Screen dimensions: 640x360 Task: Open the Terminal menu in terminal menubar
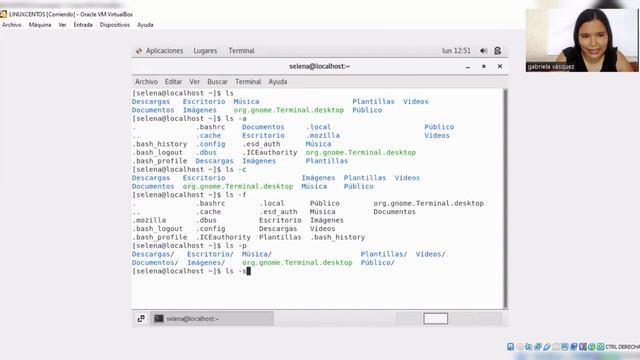pos(248,82)
